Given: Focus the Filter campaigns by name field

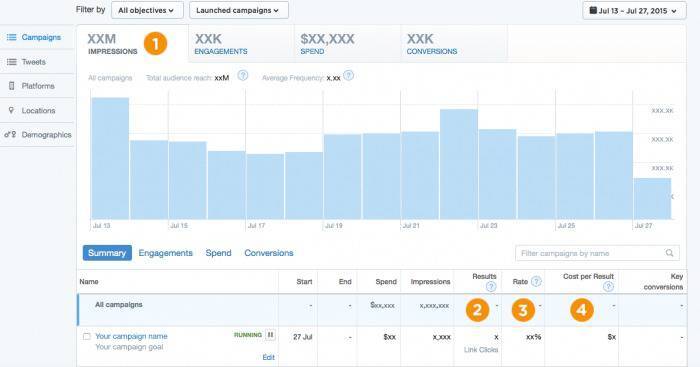Looking at the screenshot, I should (x=597, y=253).
